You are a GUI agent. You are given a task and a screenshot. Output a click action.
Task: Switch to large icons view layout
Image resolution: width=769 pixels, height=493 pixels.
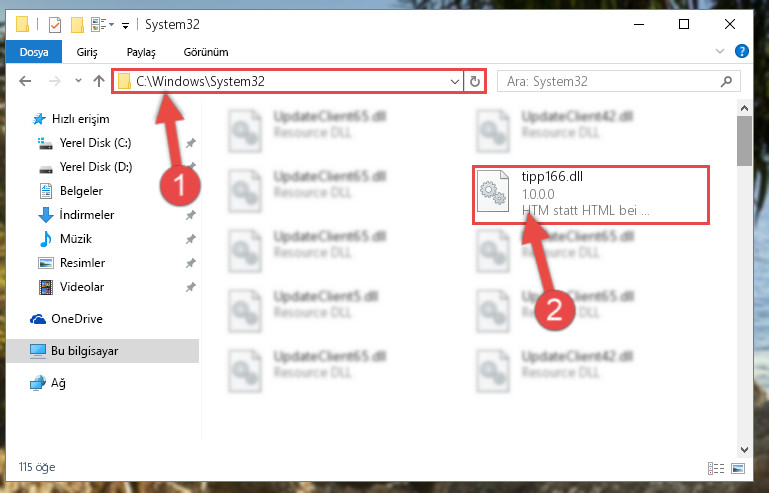click(738, 468)
